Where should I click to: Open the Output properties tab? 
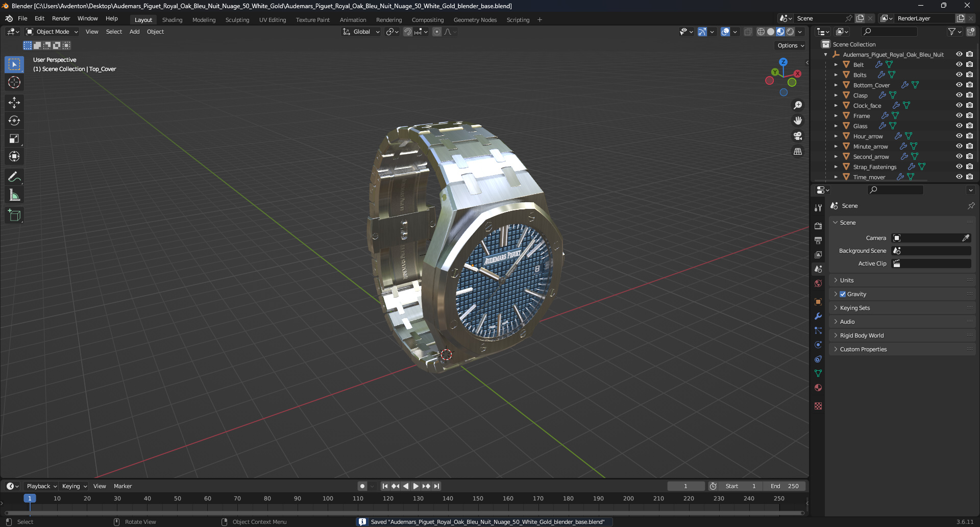click(818, 240)
